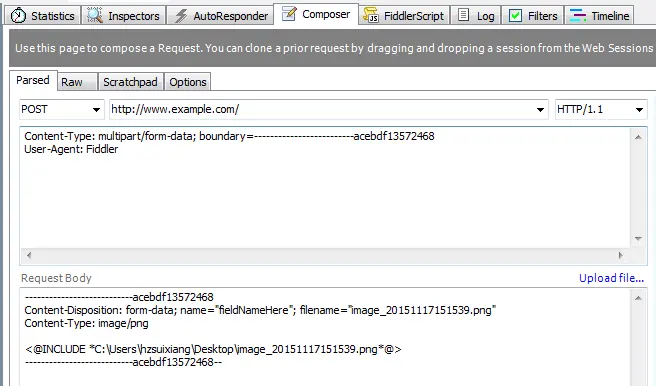Click the Composer pencil icon
Screen dimensions: 656x386
[x=289, y=14]
